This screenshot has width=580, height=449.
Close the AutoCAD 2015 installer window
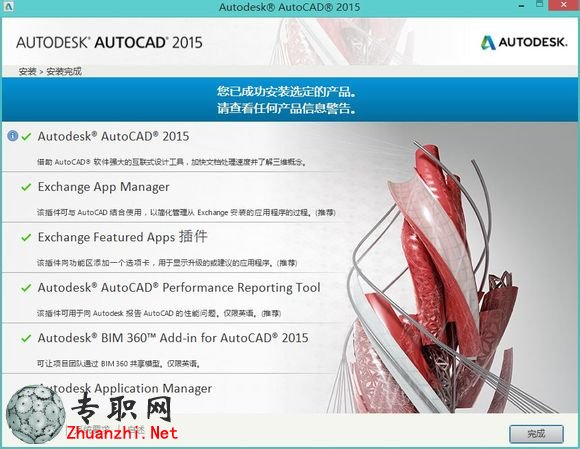tap(564, 5)
